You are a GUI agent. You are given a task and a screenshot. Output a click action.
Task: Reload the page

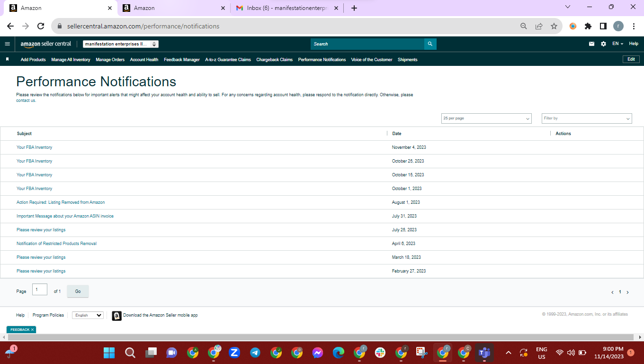(x=41, y=26)
